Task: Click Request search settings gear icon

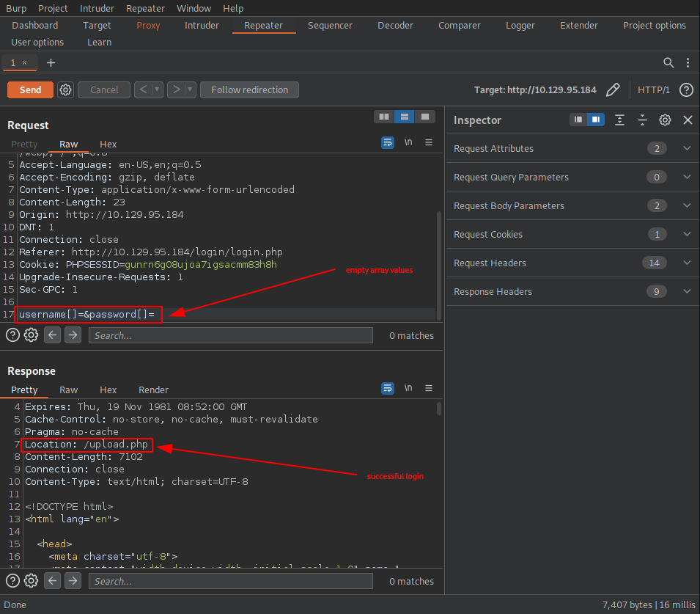Action: [x=31, y=335]
